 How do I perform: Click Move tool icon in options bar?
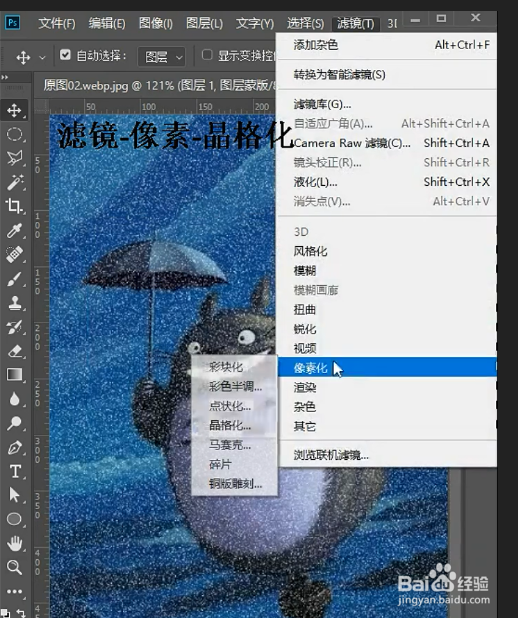coord(23,57)
